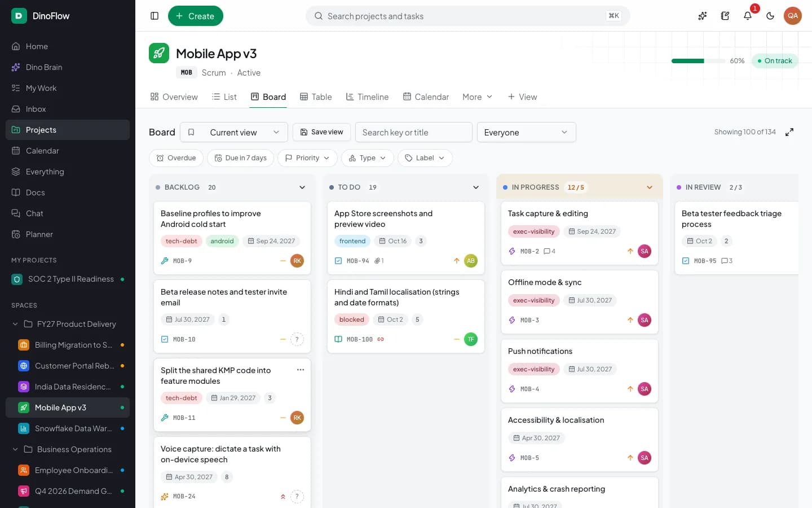Viewport: 812px width, 508px height.
Task: Click the 60% project progress bar
Action: 699,61
